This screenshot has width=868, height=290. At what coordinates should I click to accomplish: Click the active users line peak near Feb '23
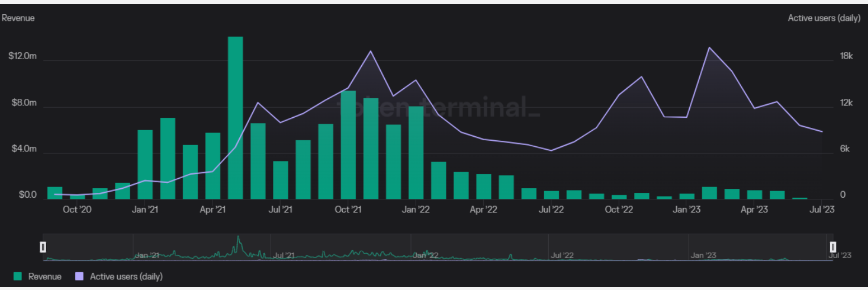point(709,47)
